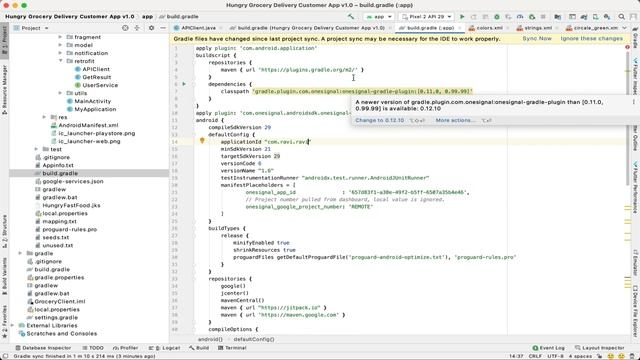Open the Build tool window
Screen dimensions: 640x360
click(199, 348)
